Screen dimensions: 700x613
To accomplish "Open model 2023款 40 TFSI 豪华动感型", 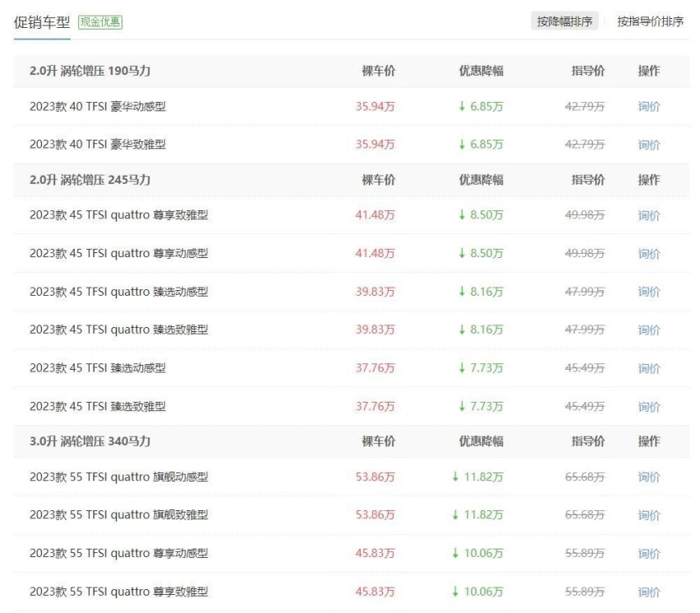I will [98, 106].
